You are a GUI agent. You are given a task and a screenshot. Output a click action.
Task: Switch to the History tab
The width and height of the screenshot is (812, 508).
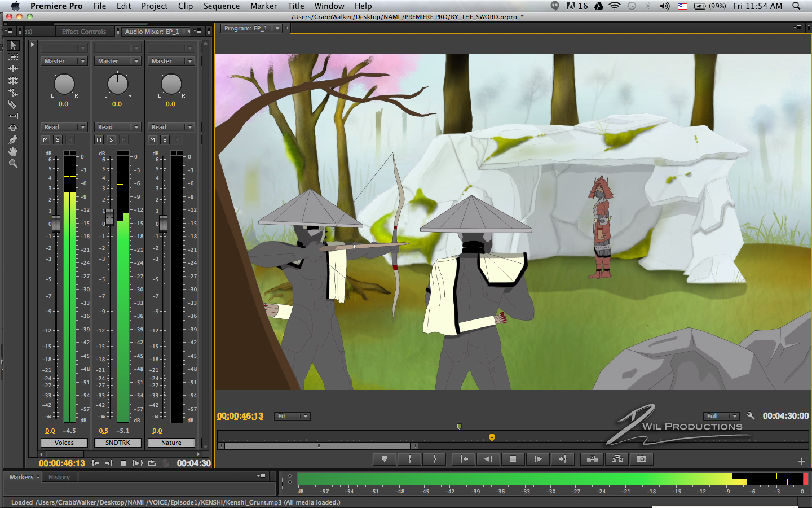(59, 477)
